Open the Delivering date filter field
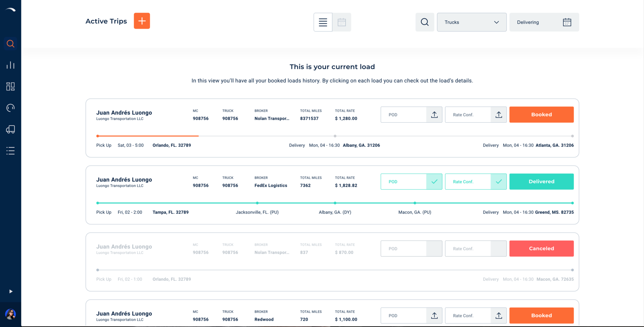Viewport: 644px width, 327px height. point(544,22)
